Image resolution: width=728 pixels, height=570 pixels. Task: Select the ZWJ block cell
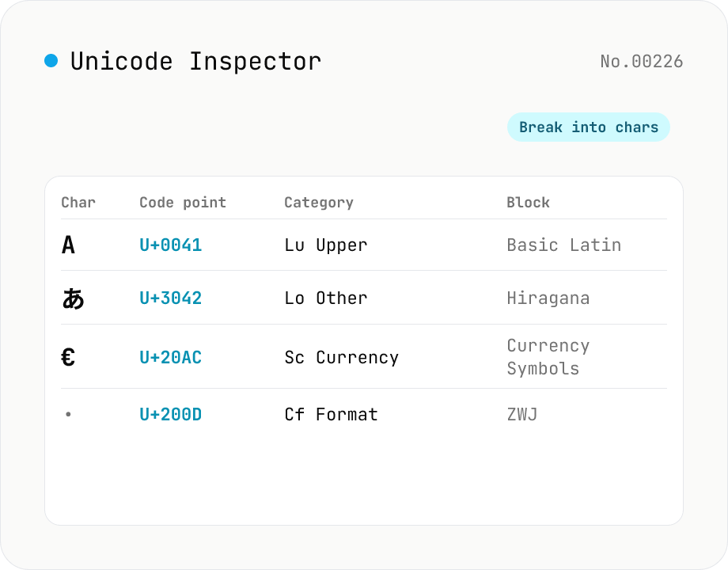coord(522,414)
